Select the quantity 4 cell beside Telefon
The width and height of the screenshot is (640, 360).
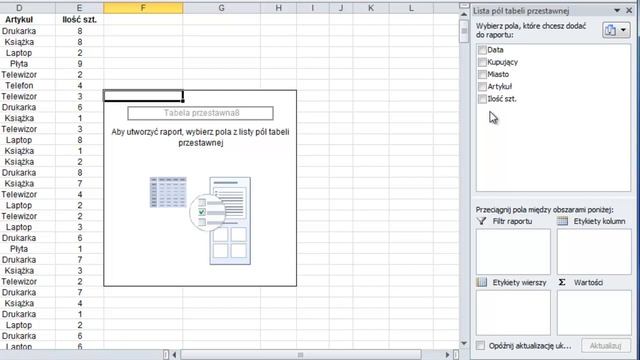point(80,85)
